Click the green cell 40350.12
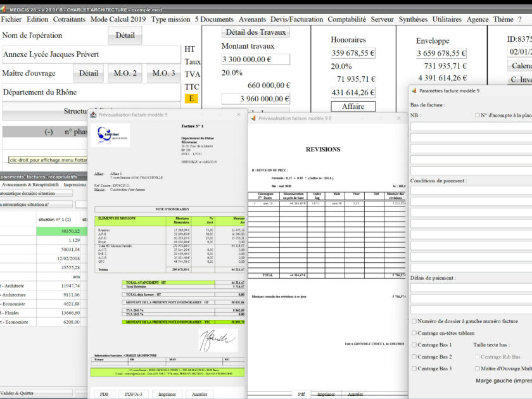This screenshot has height=399, width=532. click(58, 231)
